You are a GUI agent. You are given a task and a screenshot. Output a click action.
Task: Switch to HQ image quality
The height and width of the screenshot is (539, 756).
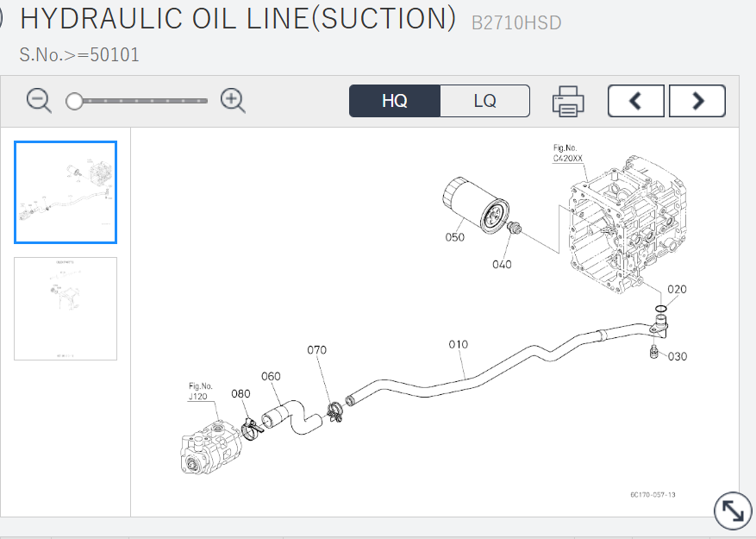pos(395,101)
